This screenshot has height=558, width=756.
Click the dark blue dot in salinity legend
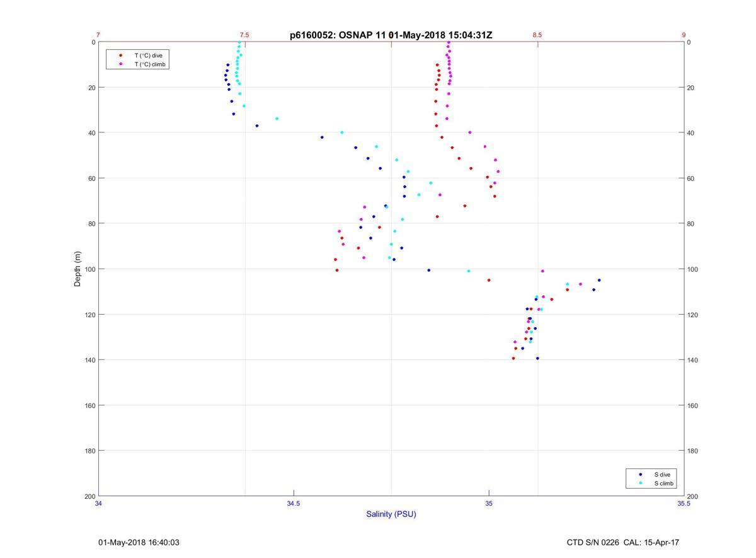tap(641, 474)
